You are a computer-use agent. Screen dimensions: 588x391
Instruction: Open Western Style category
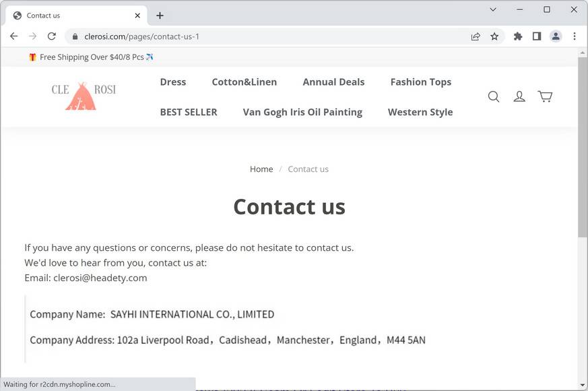coord(420,112)
